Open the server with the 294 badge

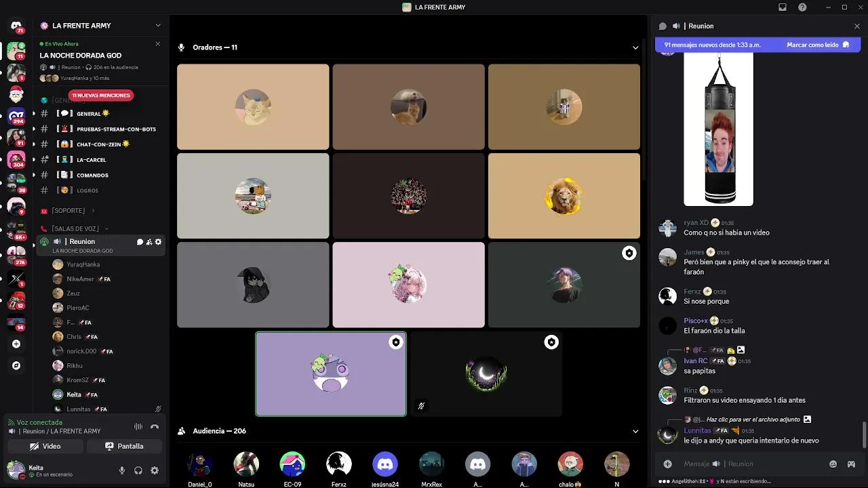pos(16,116)
